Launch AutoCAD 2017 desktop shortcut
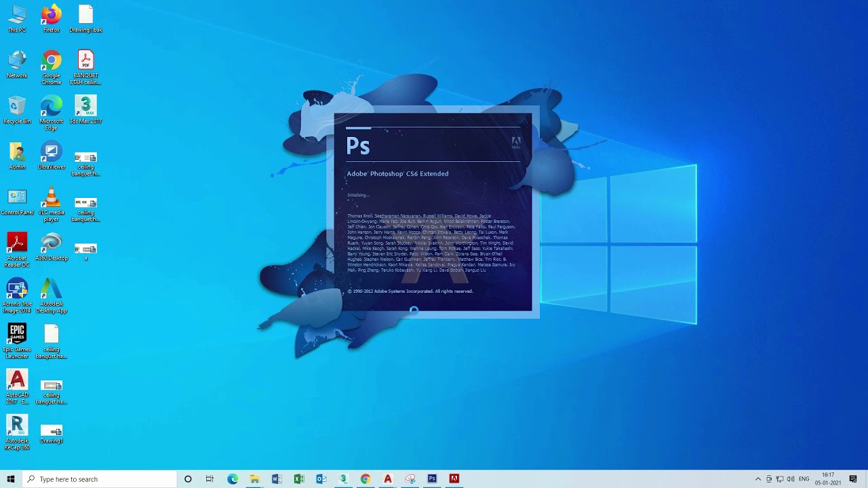 17,388
